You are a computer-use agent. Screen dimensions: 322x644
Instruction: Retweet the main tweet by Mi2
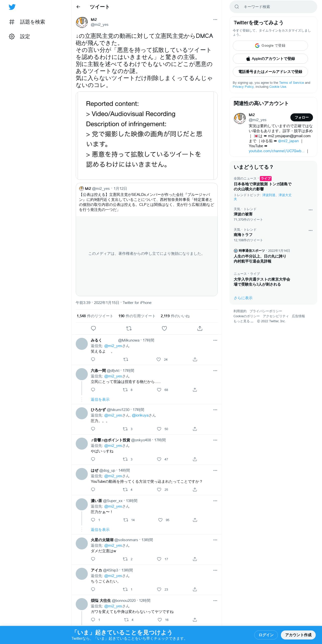(x=129, y=328)
